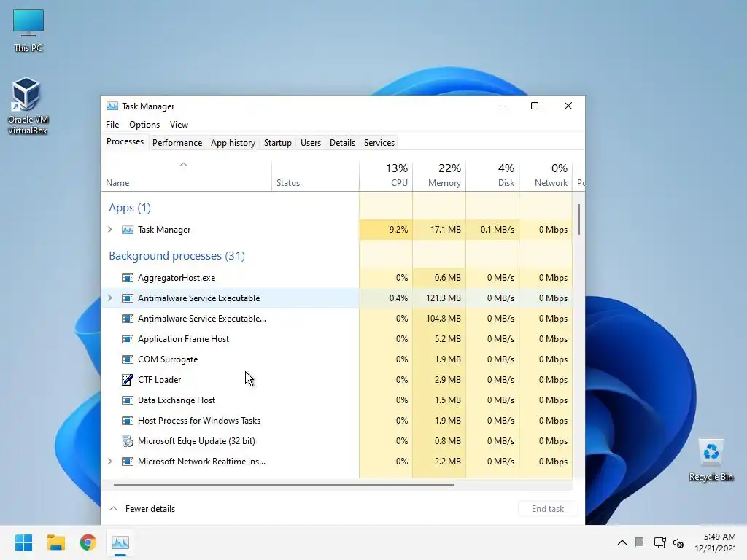The image size is (747, 560).
Task: Sort by the CPU column header
Action: (386, 176)
